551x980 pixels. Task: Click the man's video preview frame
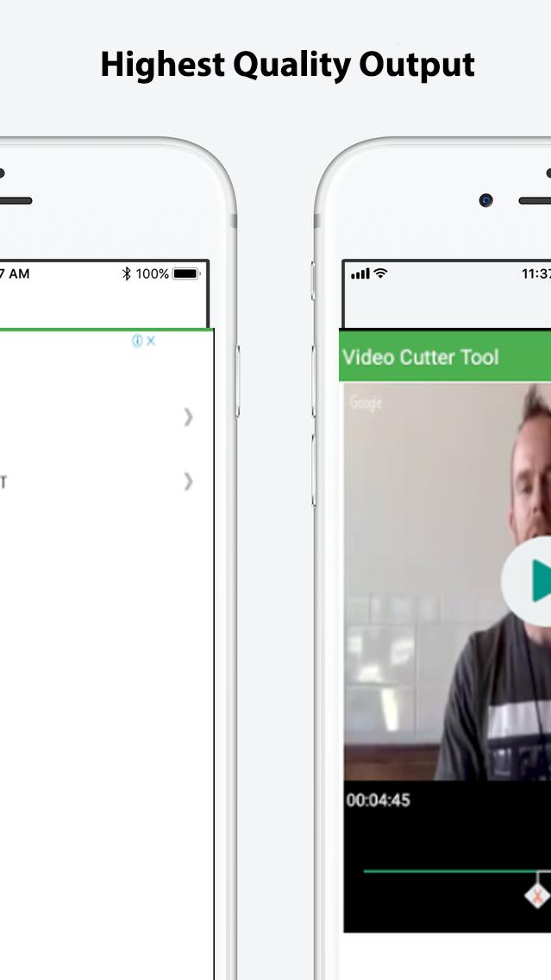point(448,581)
